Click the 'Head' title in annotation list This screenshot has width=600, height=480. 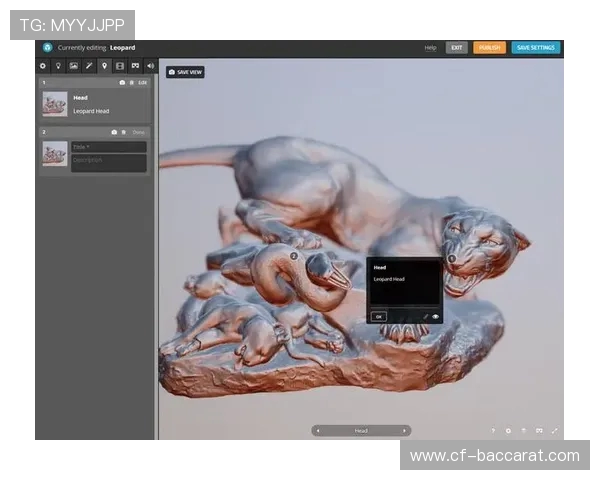tap(80, 98)
